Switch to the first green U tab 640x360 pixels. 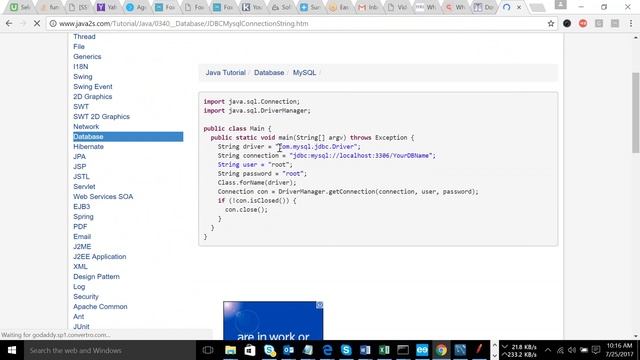[20, 7]
